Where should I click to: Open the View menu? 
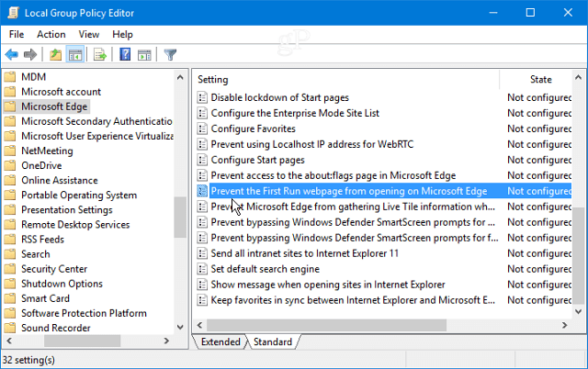coord(89,35)
